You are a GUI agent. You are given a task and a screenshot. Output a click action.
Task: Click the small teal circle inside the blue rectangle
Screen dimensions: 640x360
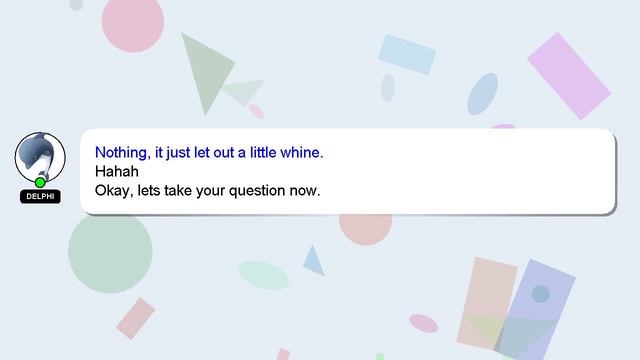coord(540,294)
